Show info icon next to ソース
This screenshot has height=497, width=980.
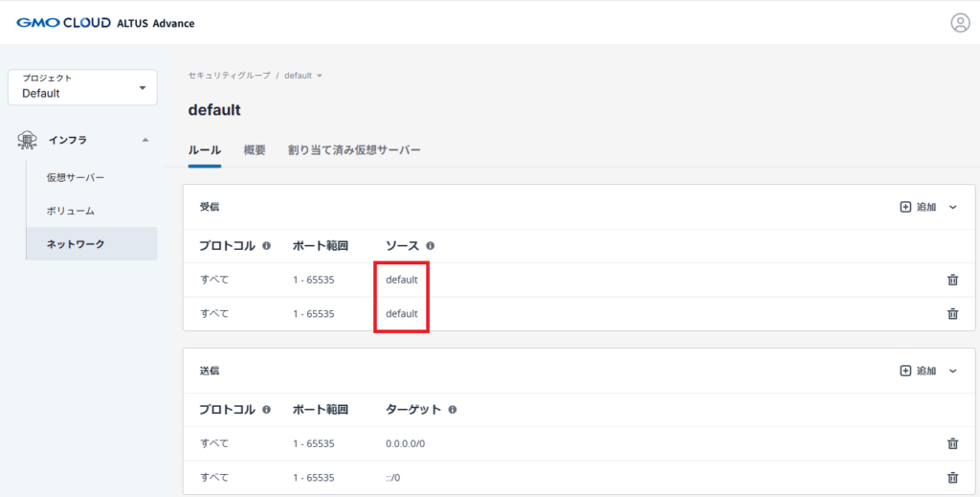click(x=431, y=246)
